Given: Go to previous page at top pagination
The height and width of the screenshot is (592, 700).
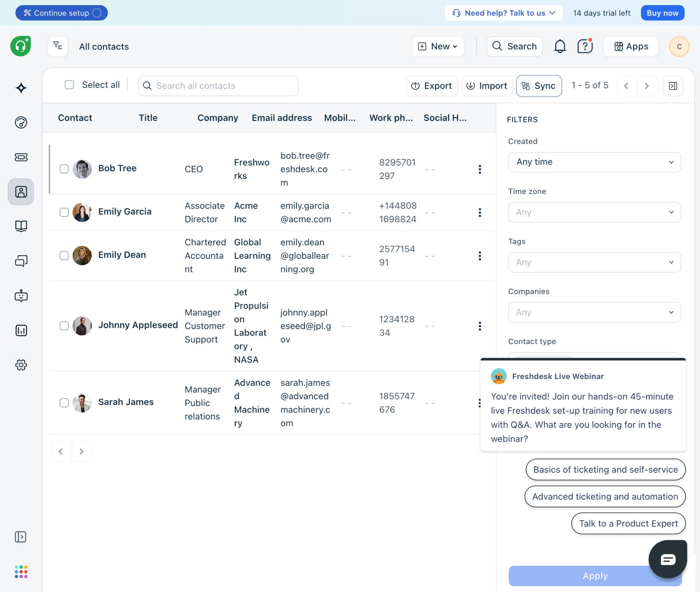Looking at the screenshot, I should click(x=626, y=86).
